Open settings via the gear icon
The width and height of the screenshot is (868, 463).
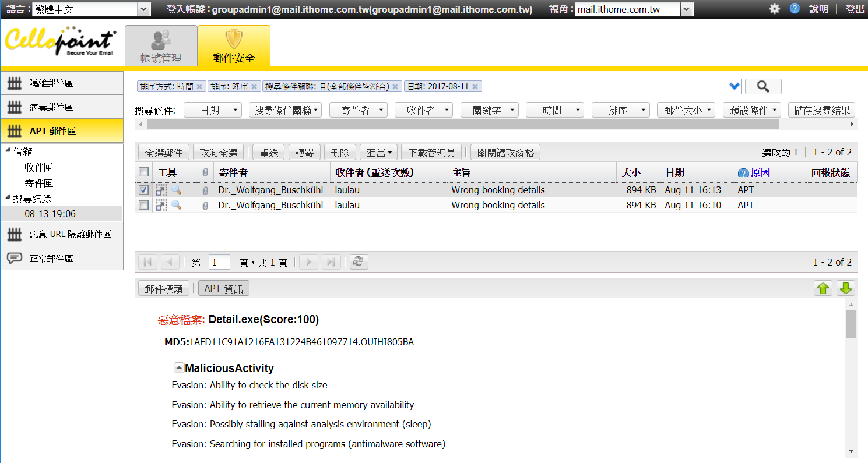(774, 9)
